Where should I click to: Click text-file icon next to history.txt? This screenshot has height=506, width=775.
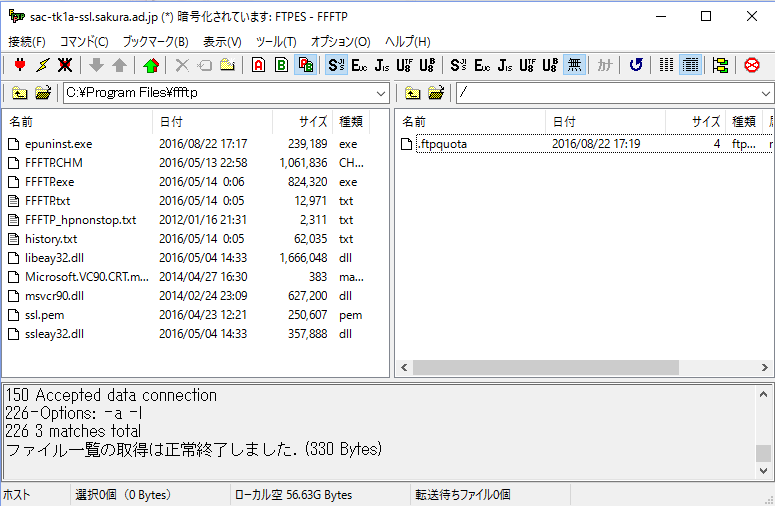14,239
